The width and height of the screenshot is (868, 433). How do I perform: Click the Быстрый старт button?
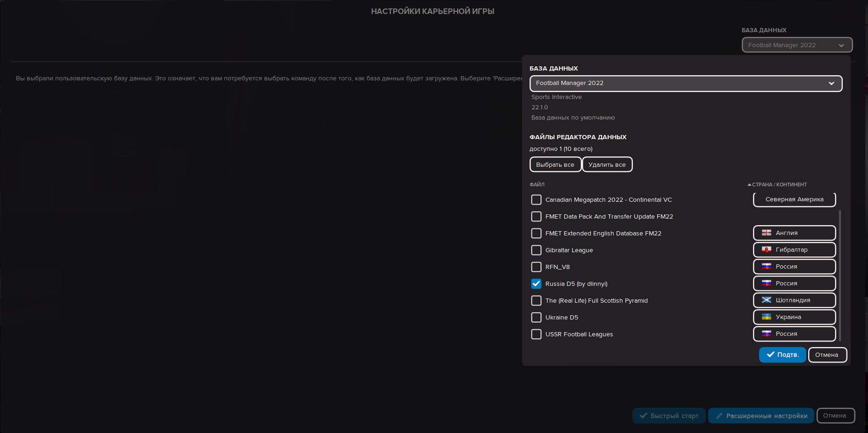(669, 416)
